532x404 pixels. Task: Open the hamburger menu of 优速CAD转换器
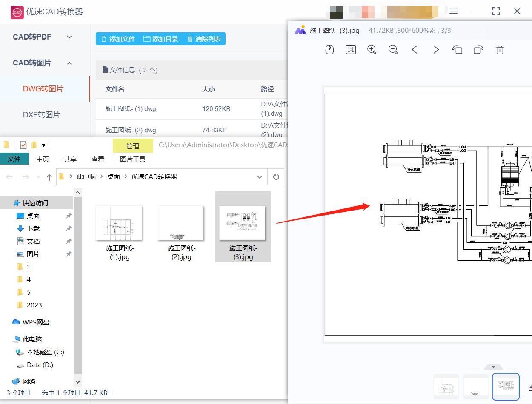[x=453, y=11]
